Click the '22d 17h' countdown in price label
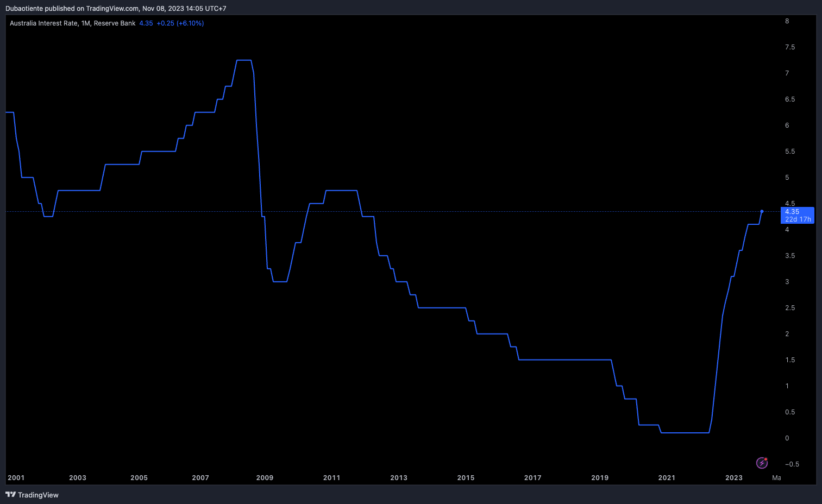Image resolution: width=822 pixels, height=504 pixels. tap(798, 219)
